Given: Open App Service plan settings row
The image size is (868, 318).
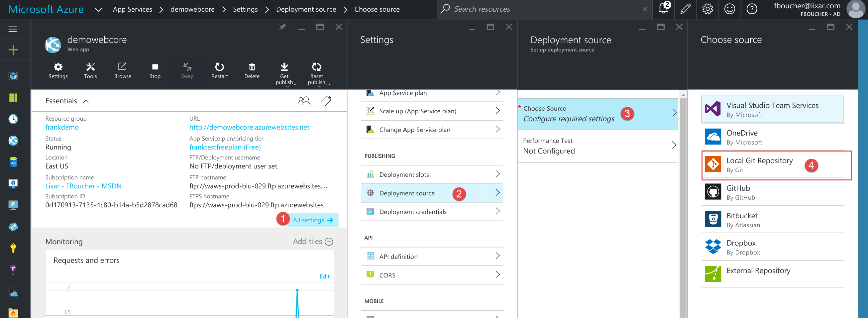Looking at the screenshot, I should pyautogui.click(x=432, y=93).
